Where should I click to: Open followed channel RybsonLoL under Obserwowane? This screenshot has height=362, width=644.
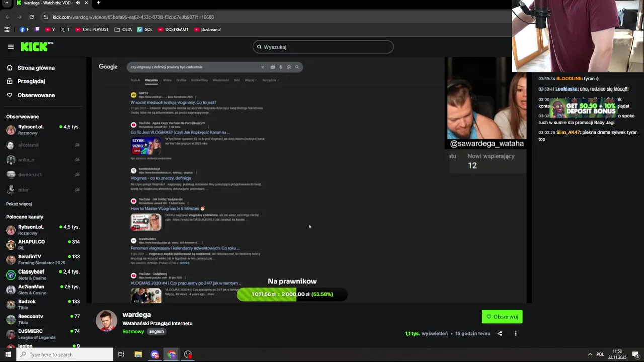pyautogui.click(x=43, y=129)
